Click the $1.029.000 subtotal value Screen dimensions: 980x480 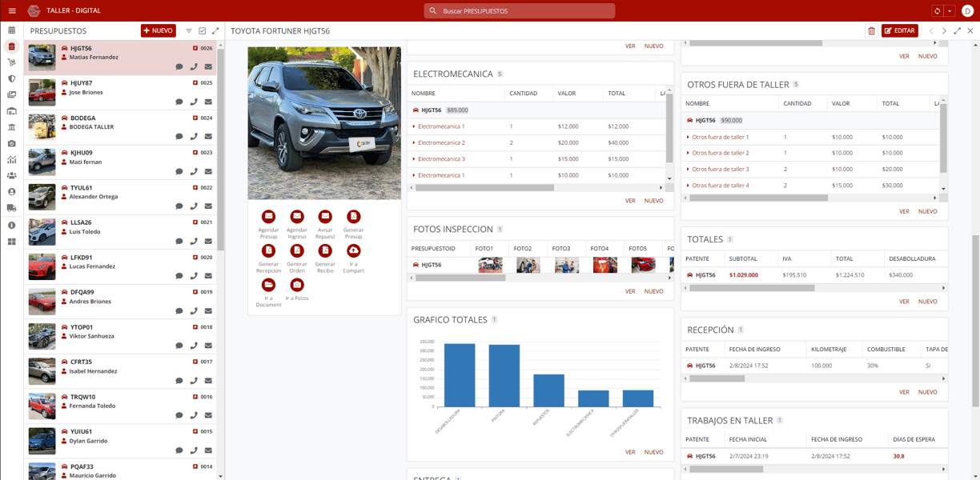[x=743, y=274]
